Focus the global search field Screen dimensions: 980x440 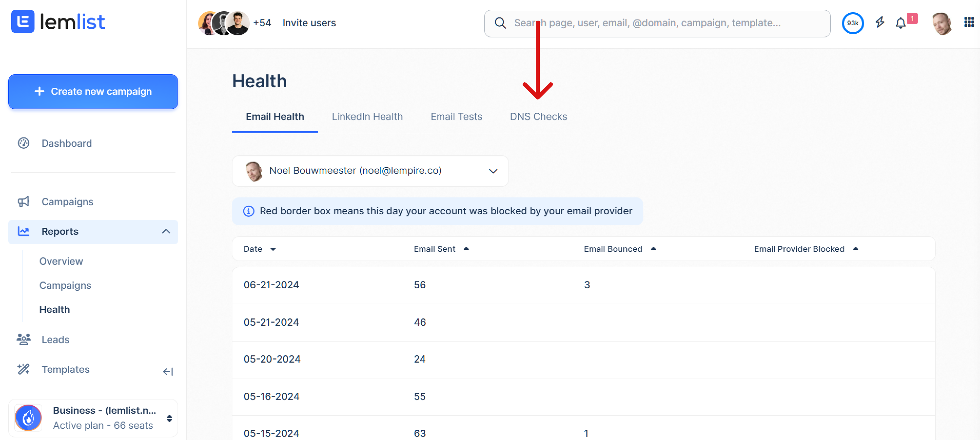tap(657, 24)
